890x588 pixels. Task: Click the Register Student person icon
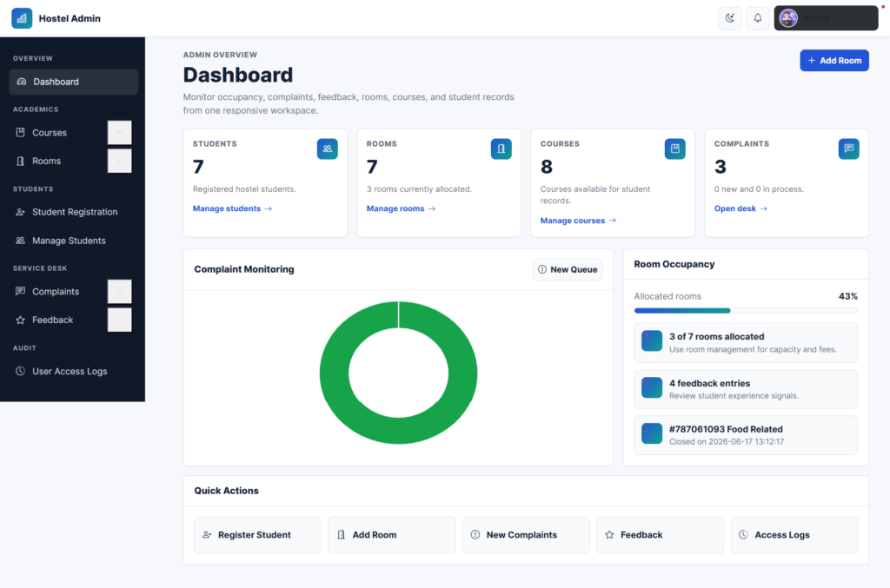tap(207, 535)
